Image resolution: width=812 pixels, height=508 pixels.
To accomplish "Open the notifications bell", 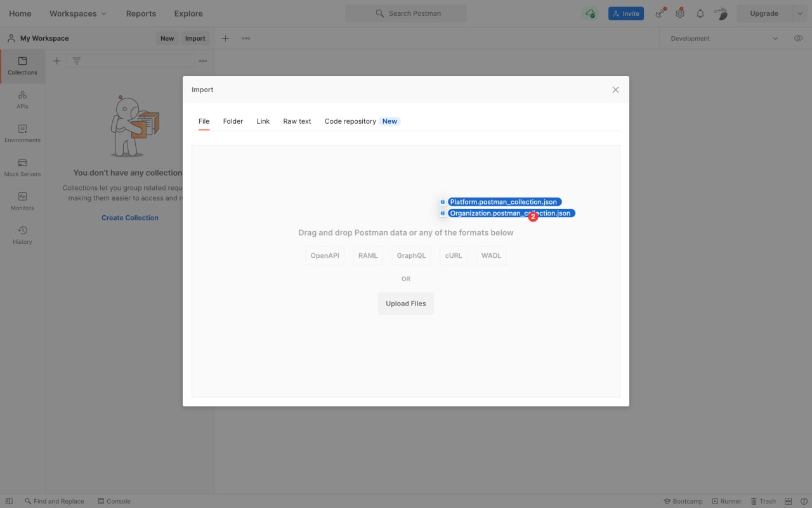I will 700,13.
